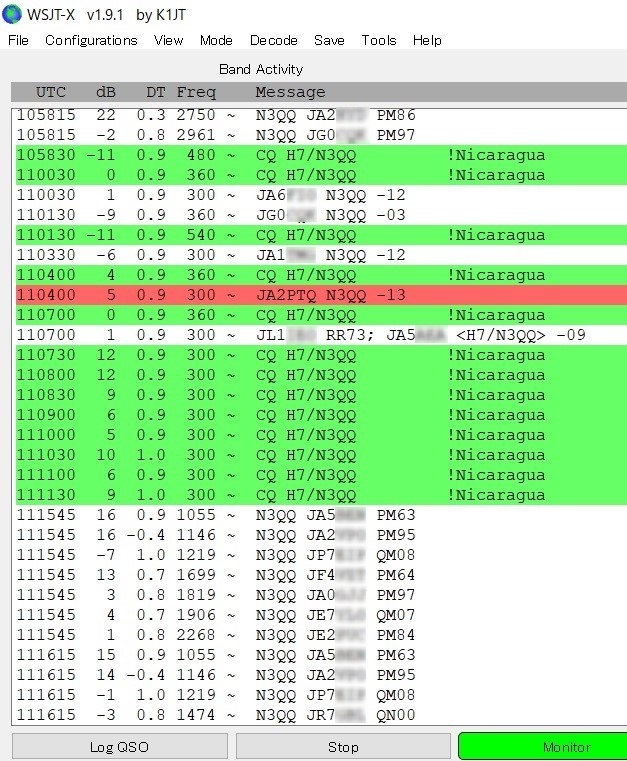This screenshot has height=761, width=627.
Task: Select the JA6 N3QQ -12 row at 110030
Action: click(321, 195)
